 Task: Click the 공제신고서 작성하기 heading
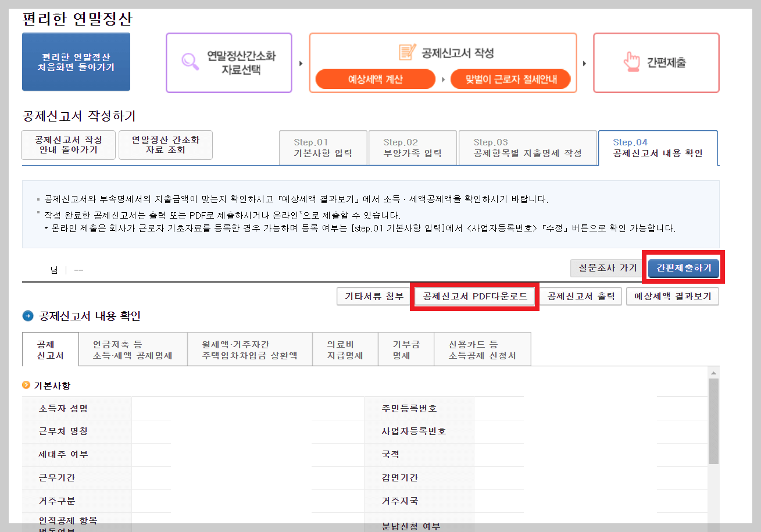tap(78, 115)
